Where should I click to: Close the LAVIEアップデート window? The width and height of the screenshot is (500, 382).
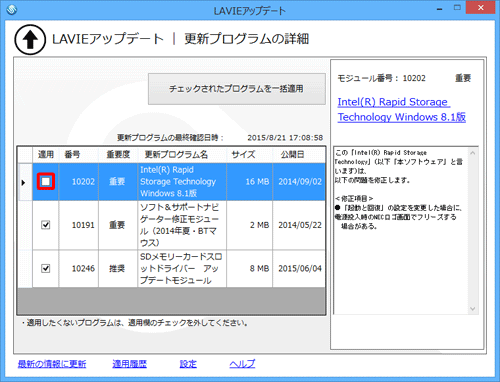(481, 8)
